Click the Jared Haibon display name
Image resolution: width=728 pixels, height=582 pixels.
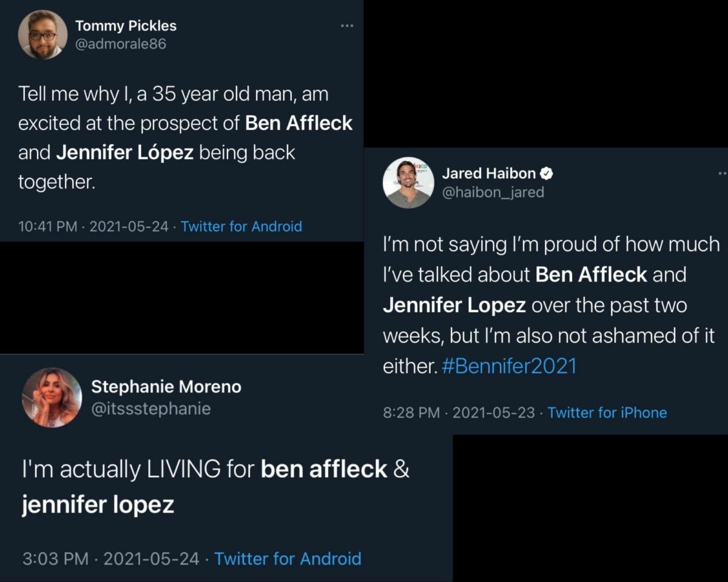(x=488, y=174)
